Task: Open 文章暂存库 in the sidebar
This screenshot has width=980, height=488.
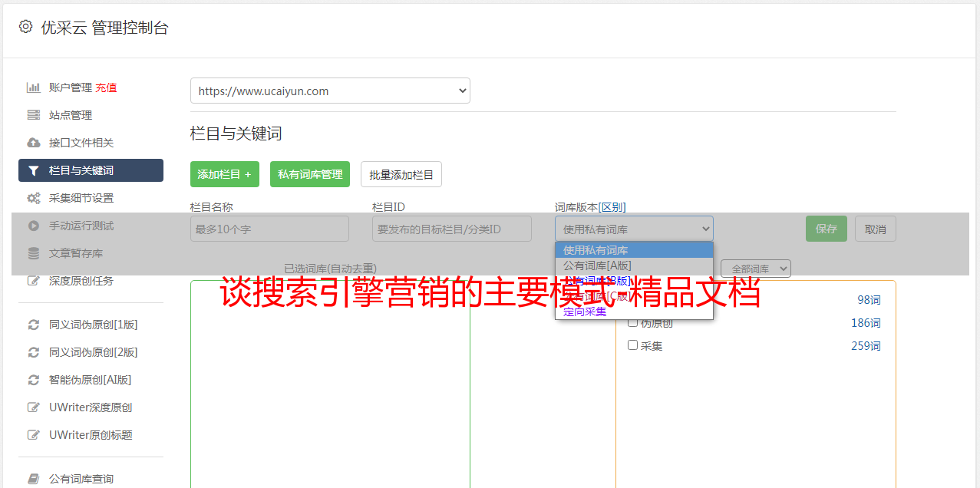Action: point(76,253)
